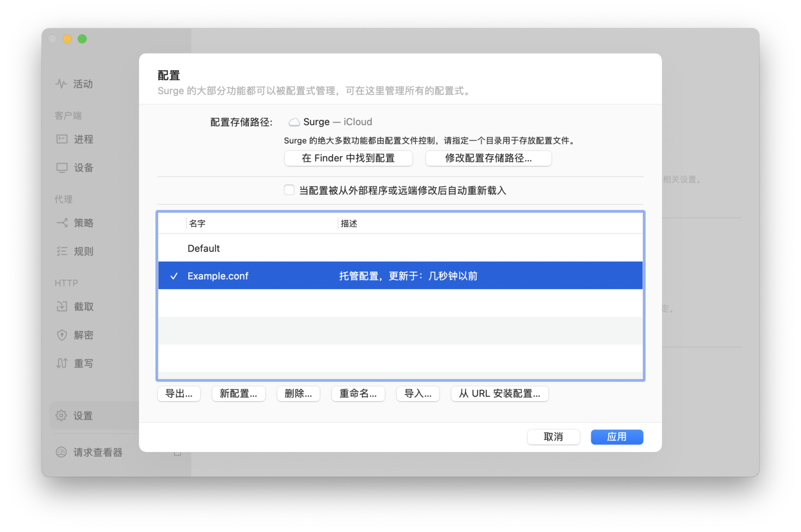Click the Policy (策略) branching icon
Screen dimensions: 801x532
tap(62, 223)
